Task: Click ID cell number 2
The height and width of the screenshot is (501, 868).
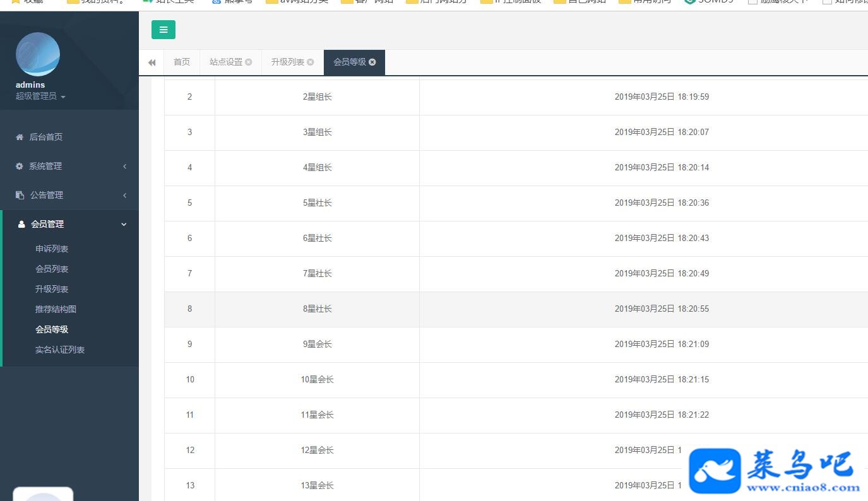Action: pos(190,97)
